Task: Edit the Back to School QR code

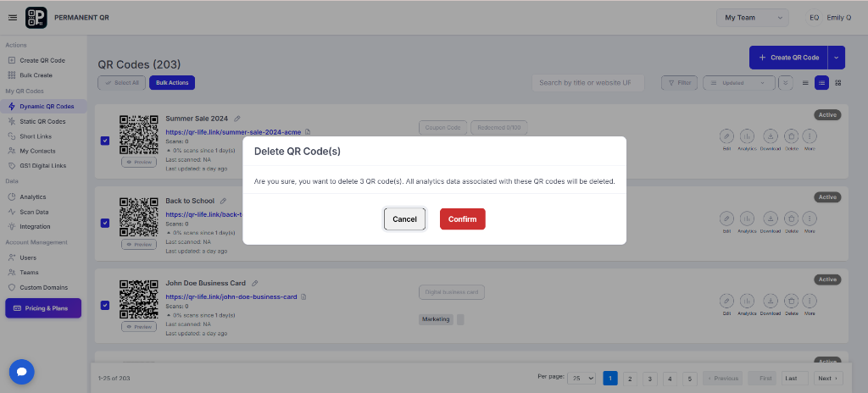Action: coord(726,218)
